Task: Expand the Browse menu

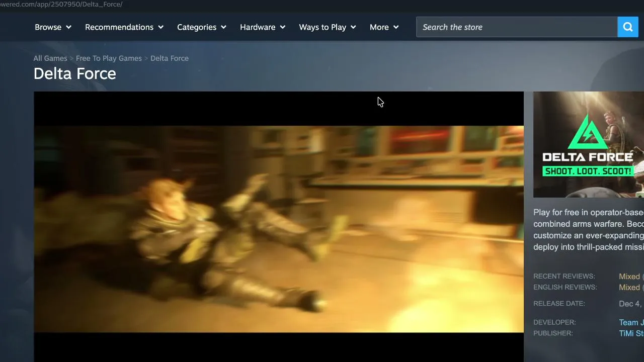Action: (53, 27)
